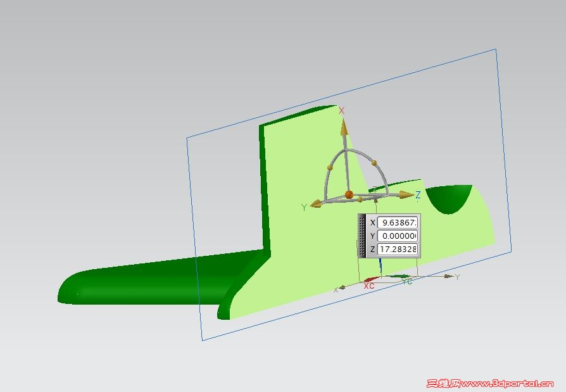
Task: Select the Y axis arrowhead of manipulator
Action: pos(316,204)
